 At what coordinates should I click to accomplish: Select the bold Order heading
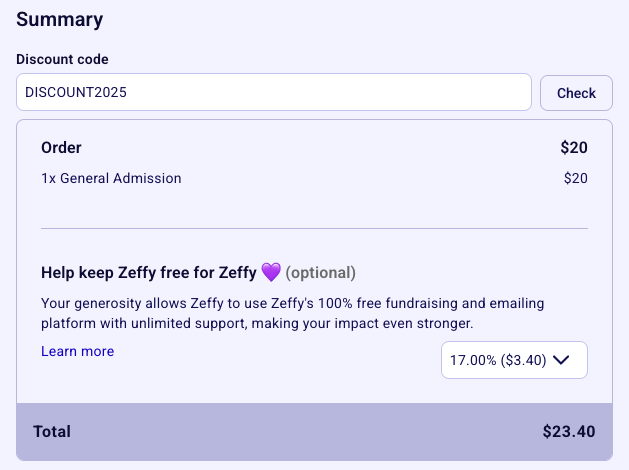click(x=61, y=148)
